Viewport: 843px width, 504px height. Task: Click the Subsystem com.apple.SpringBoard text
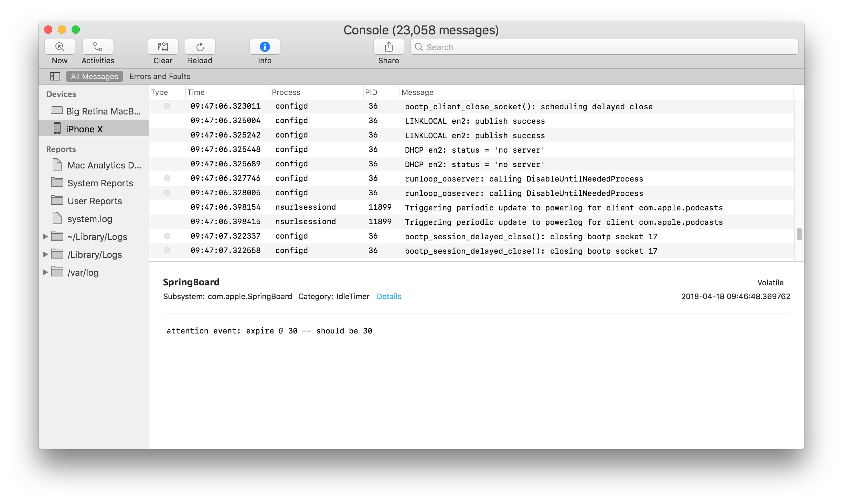[227, 296]
